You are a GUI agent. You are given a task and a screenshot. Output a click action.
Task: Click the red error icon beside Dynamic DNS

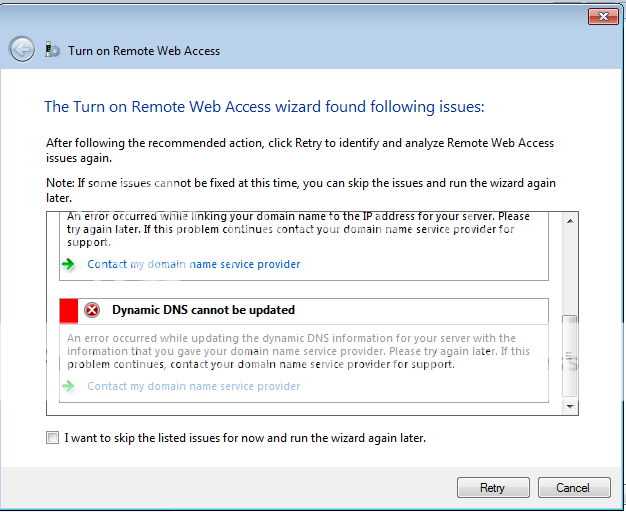click(92, 310)
